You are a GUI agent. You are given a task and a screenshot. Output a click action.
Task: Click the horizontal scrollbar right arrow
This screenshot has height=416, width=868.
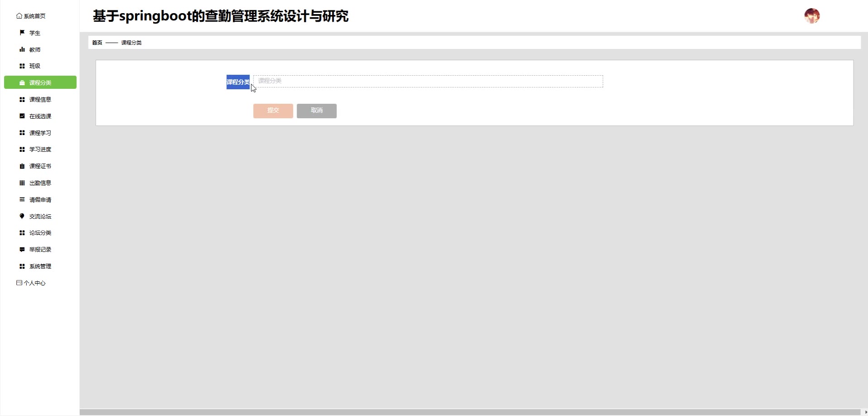[x=866, y=412]
